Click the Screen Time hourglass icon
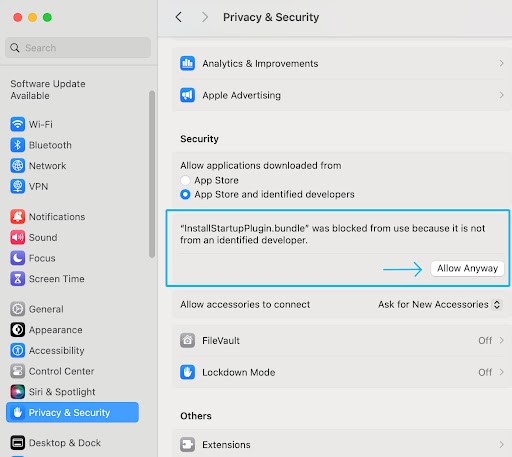 point(17,279)
